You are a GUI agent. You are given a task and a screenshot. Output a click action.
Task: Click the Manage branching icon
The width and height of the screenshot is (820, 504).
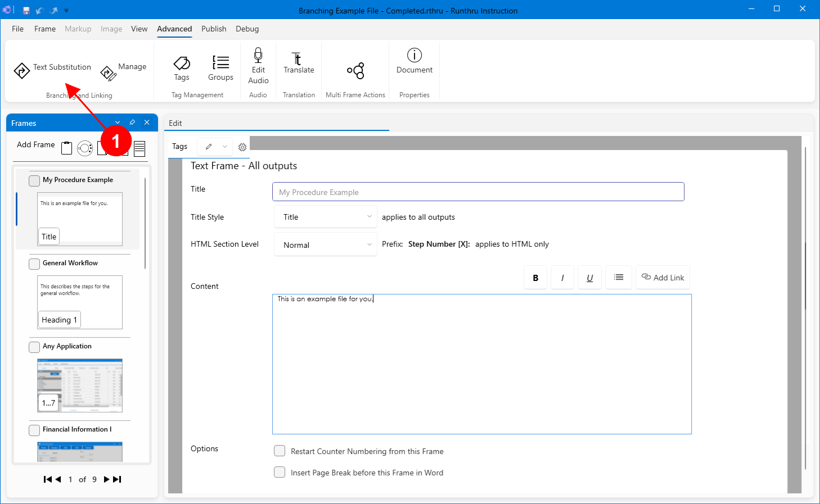[108, 73]
